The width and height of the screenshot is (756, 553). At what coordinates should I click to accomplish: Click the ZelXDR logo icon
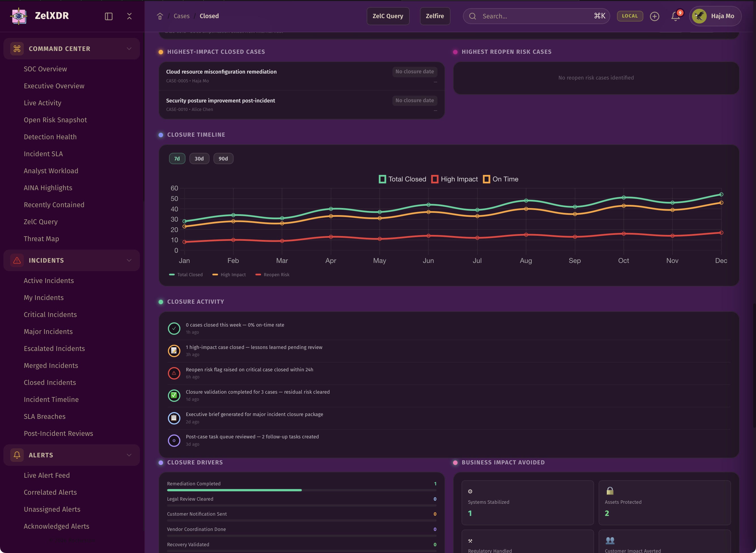[x=19, y=16]
